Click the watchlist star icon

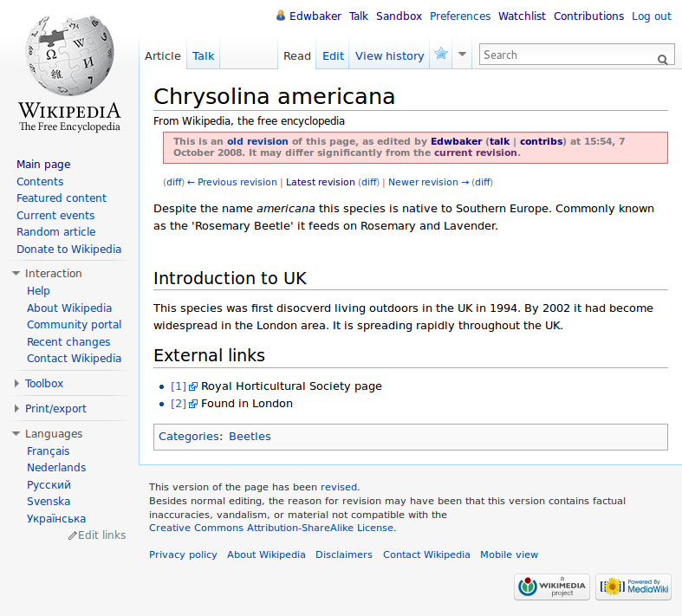coord(441,55)
